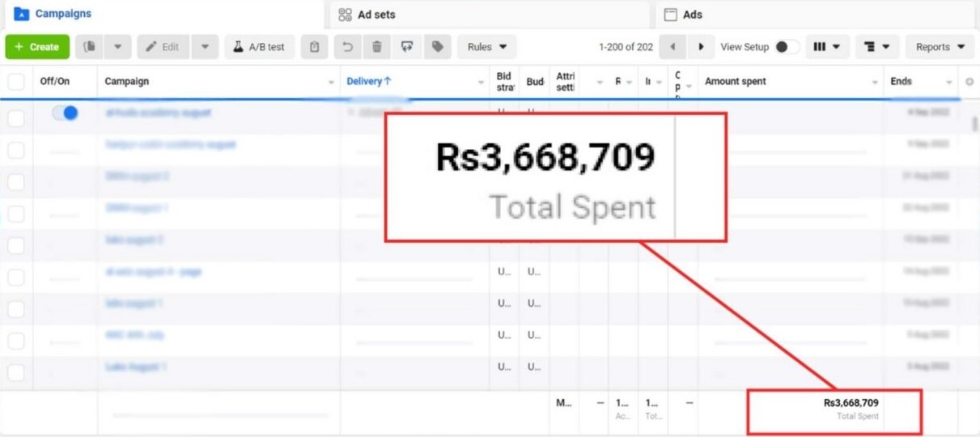
Task: Toggle the View Setup switch
Action: (786, 47)
